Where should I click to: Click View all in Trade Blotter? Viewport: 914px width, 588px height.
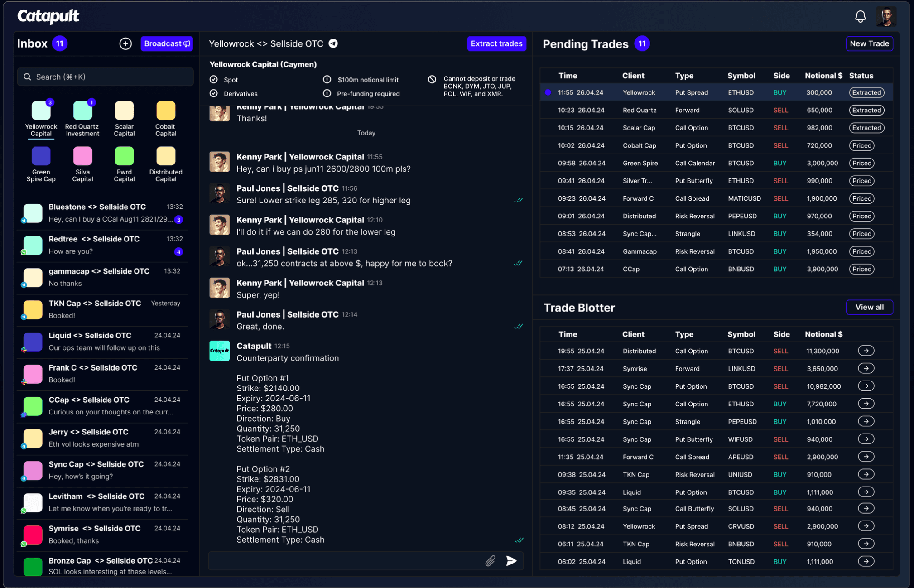[869, 307]
